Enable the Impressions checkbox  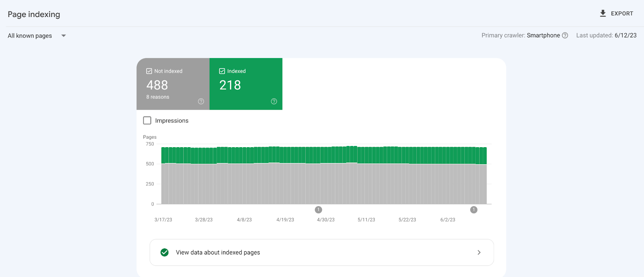(x=147, y=121)
